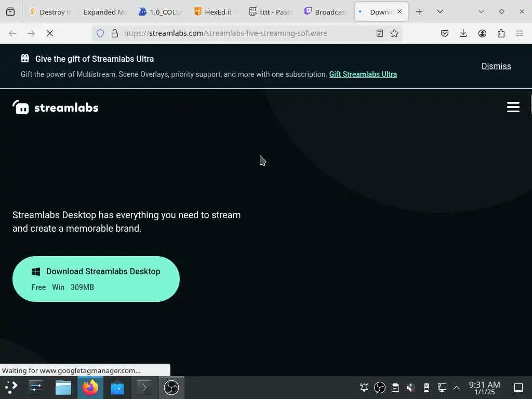The height and width of the screenshot is (399, 532).
Task: Open the Streamlabs hamburger menu
Action: coord(513,107)
